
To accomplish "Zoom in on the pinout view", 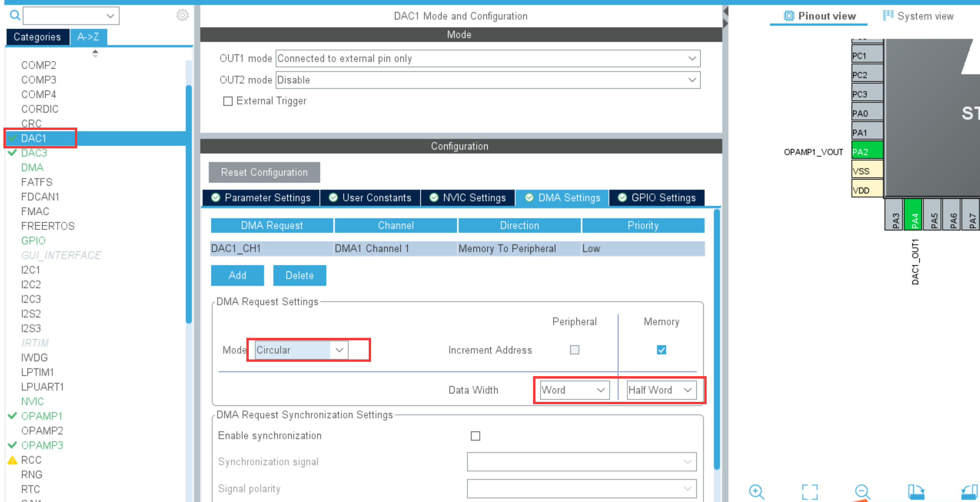I will [x=756, y=491].
